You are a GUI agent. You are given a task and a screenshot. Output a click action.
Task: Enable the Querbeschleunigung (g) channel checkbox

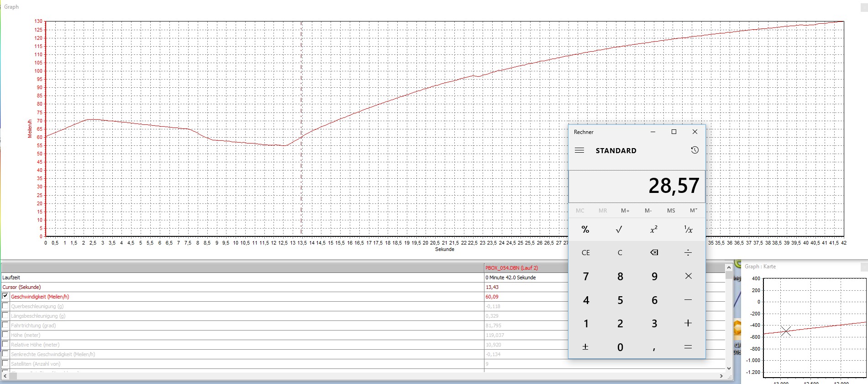pos(5,306)
